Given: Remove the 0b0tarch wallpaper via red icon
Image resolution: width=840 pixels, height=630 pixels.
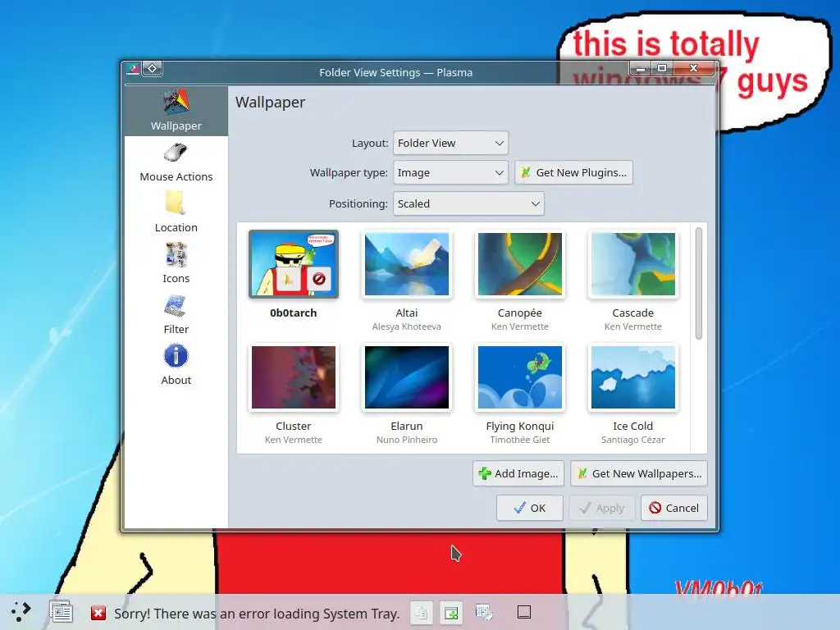Looking at the screenshot, I should coord(319,279).
